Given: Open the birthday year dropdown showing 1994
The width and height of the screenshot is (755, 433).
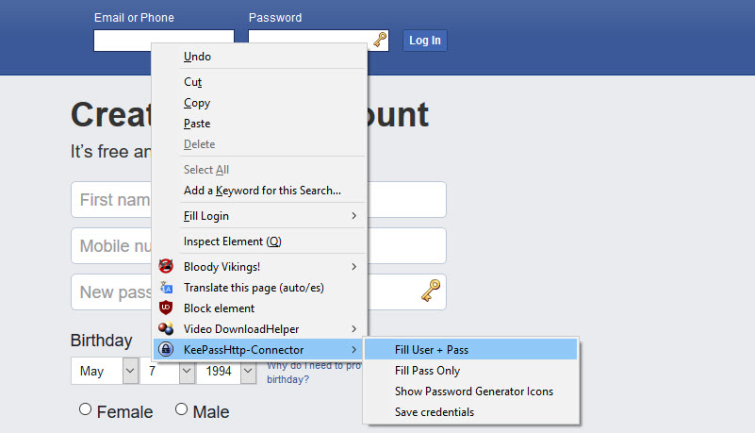Looking at the screenshot, I should [x=226, y=371].
